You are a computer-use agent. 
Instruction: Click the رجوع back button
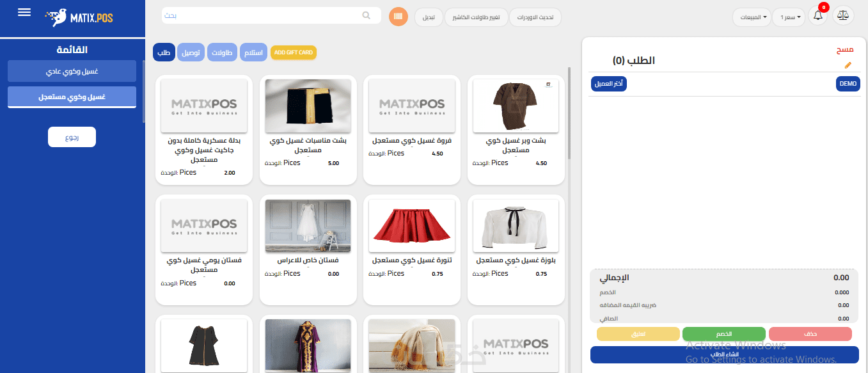pos(72,137)
